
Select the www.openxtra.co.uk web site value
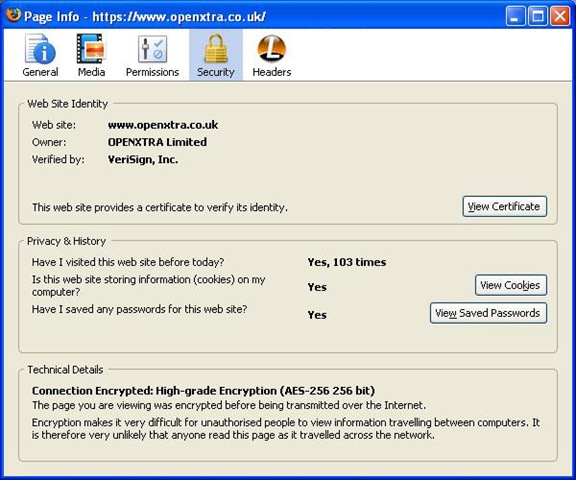[163, 125]
